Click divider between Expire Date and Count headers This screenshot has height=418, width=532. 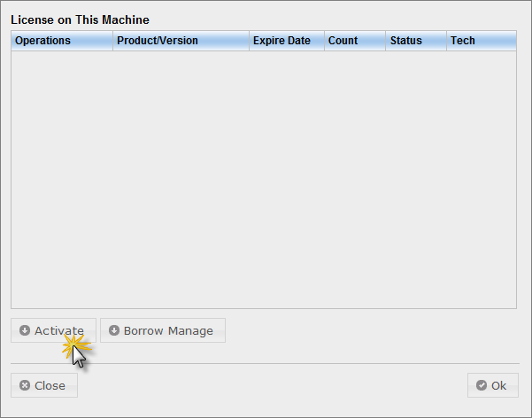coord(324,41)
